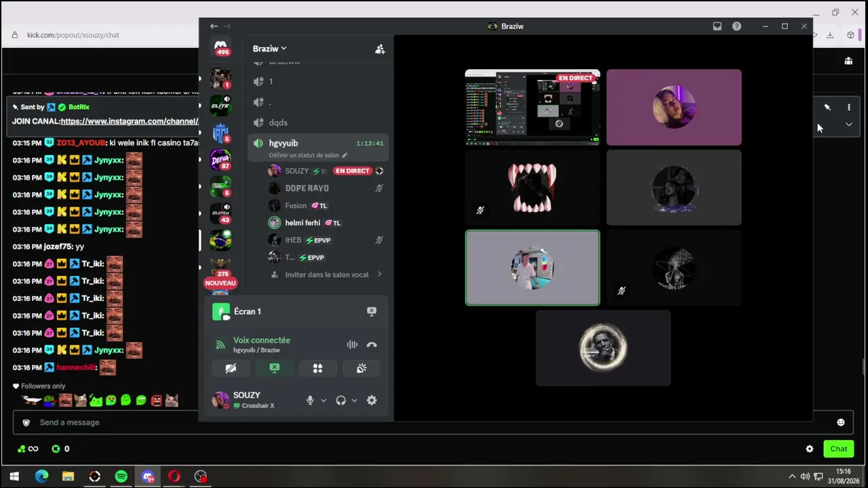Open the microphone input options chevron
The image size is (868, 488).
[323, 401]
